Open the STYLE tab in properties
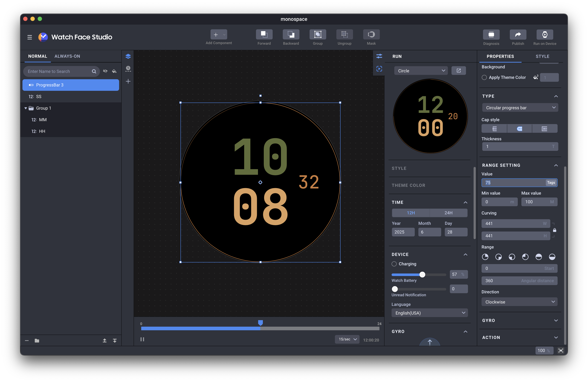 (542, 56)
